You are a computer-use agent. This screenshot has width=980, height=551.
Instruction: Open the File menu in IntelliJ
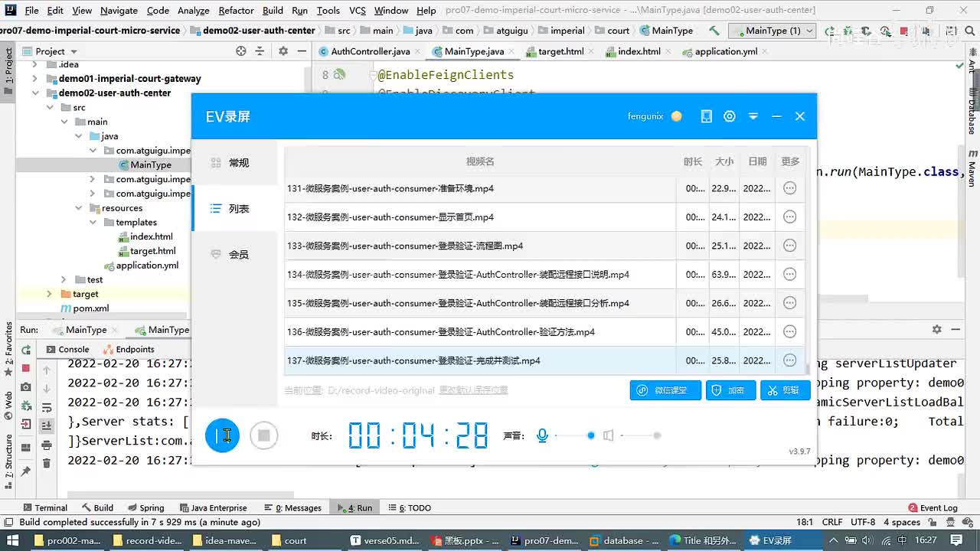coord(31,10)
